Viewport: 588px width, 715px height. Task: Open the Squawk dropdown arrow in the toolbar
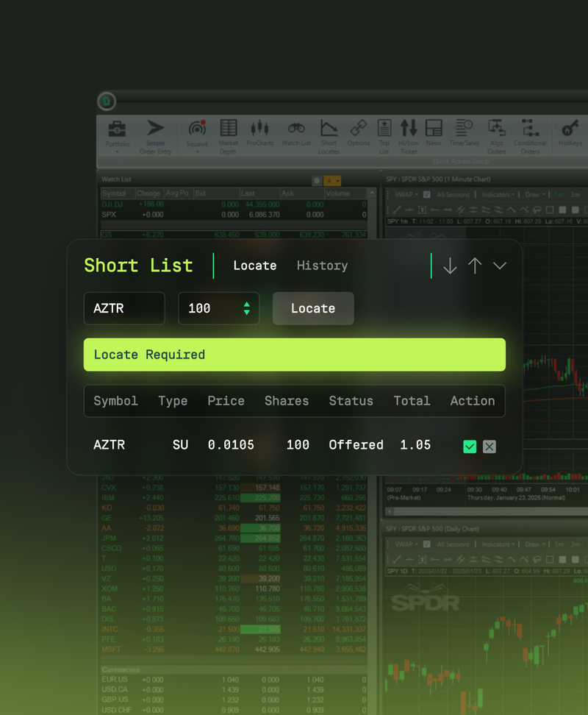pos(197,152)
